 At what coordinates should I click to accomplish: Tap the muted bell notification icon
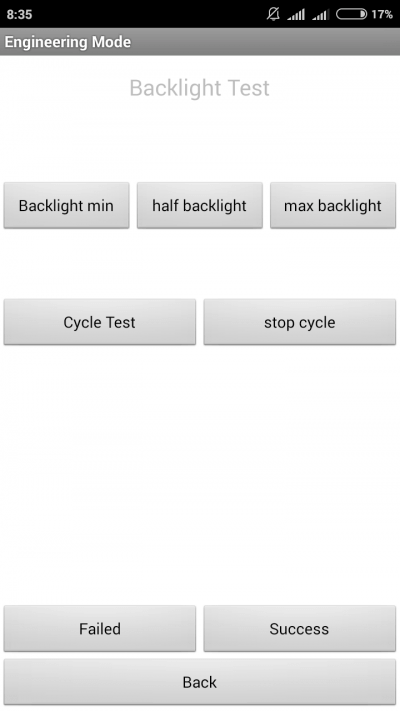273,14
